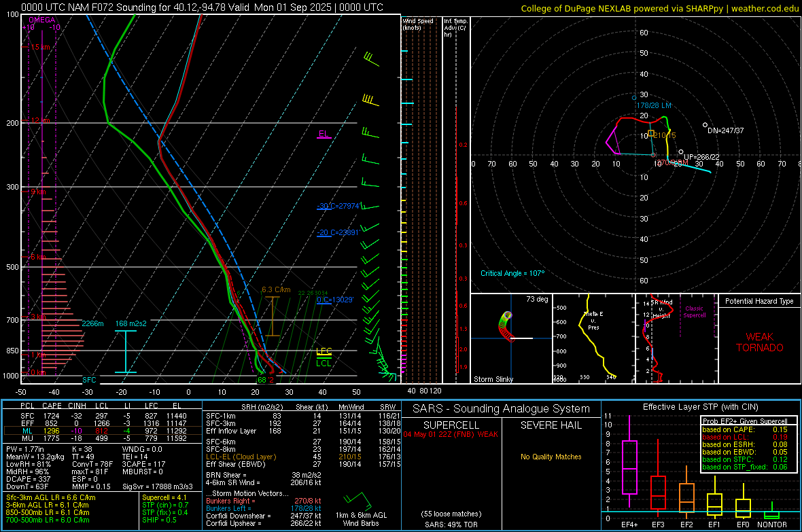Click the UP=266/22 hodograph label
This screenshot has height=532, width=802.
pos(701,157)
